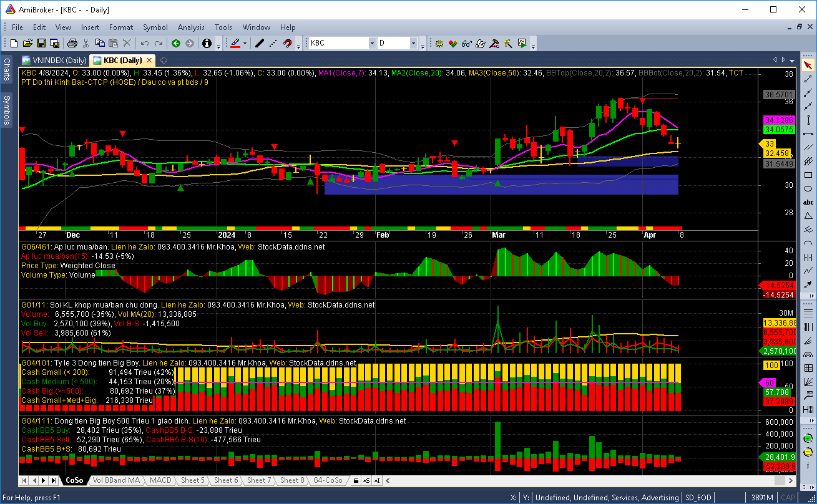This screenshot has height=504, width=817.
Task: Open the pencil line color dropdown arrow
Action: [x=245, y=43]
